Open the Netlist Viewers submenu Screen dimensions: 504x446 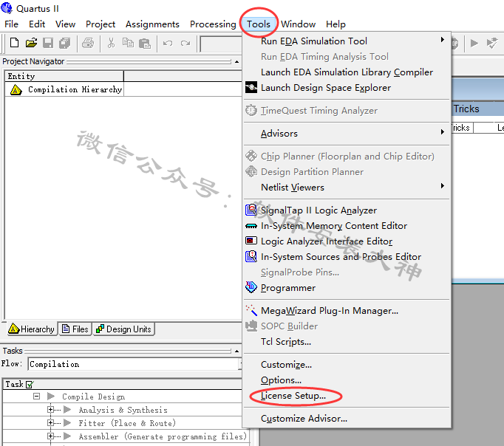[x=347, y=187]
